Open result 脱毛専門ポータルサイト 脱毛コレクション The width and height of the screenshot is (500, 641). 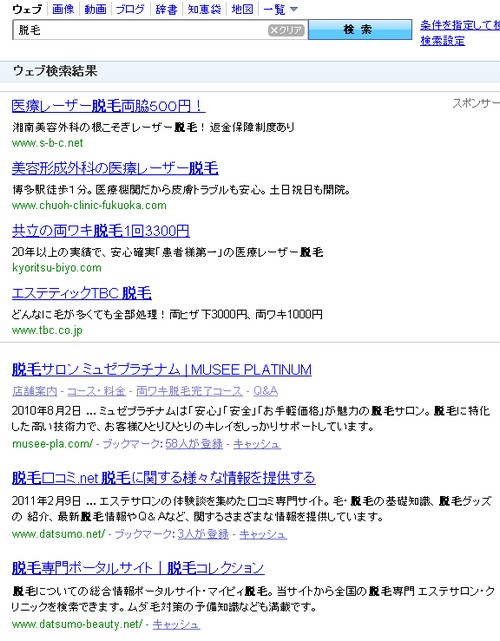pyautogui.click(x=138, y=568)
